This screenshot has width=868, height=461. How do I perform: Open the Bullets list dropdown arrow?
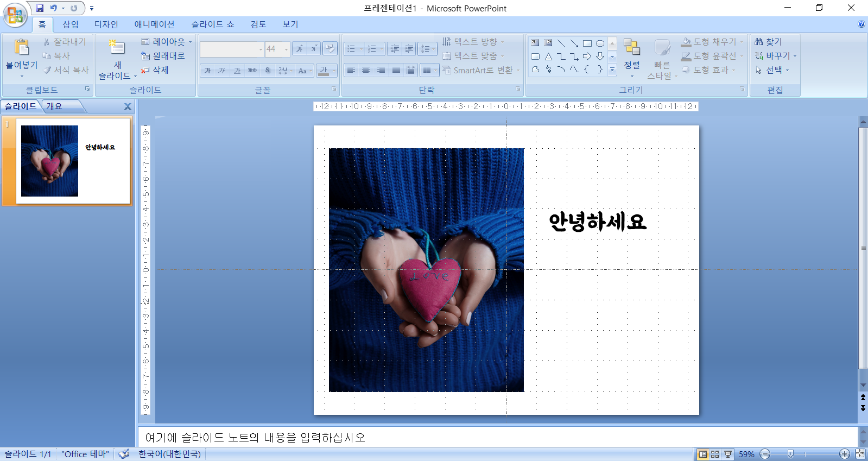click(360, 49)
